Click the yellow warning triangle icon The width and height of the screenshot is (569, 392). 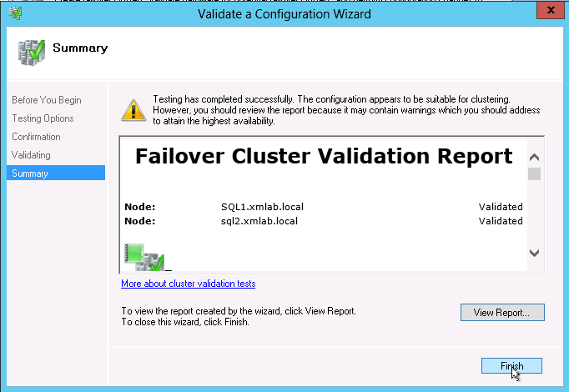(133, 110)
